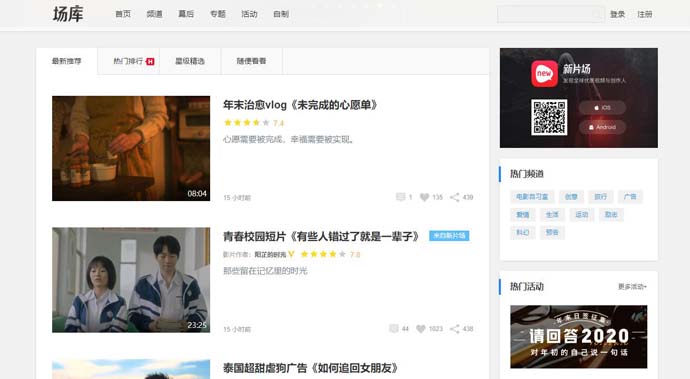Select the 电影自习室 channel tag

pyautogui.click(x=532, y=197)
